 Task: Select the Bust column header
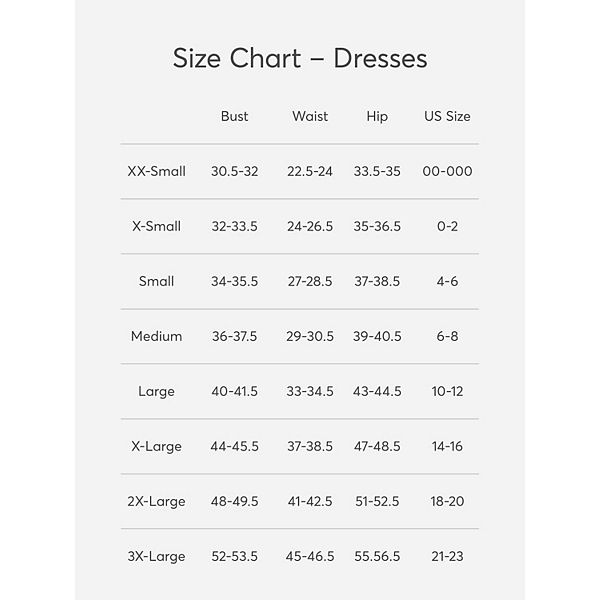(234, 117)
